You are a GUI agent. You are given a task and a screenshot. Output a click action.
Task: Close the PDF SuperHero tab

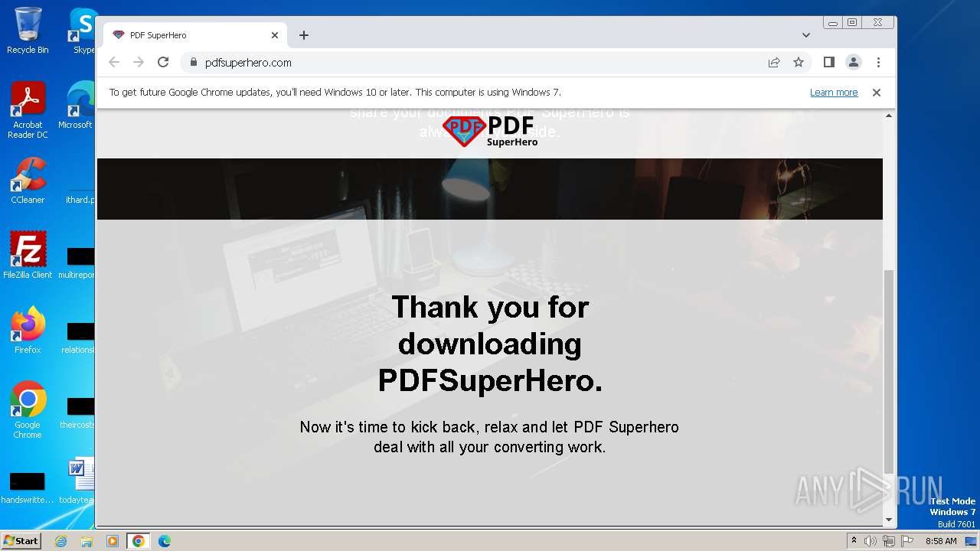tap(275, 35)
